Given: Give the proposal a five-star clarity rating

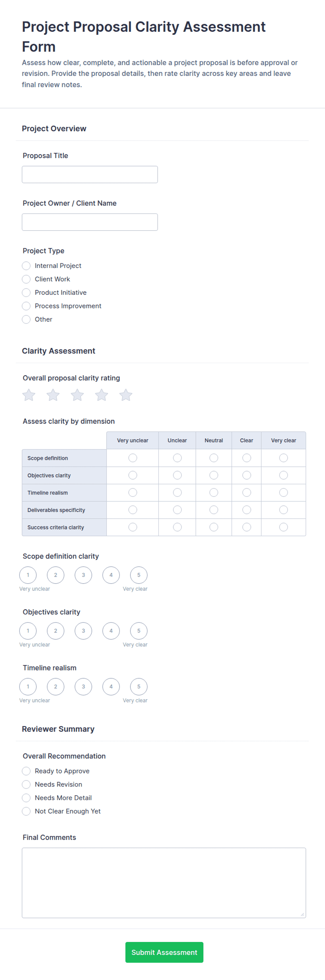Looking at the screenshot, I should 126,395.
